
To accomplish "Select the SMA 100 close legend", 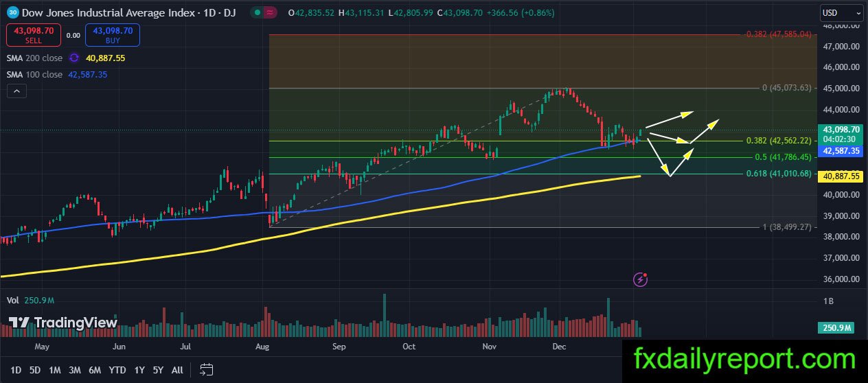I will [x=34, y=74].
